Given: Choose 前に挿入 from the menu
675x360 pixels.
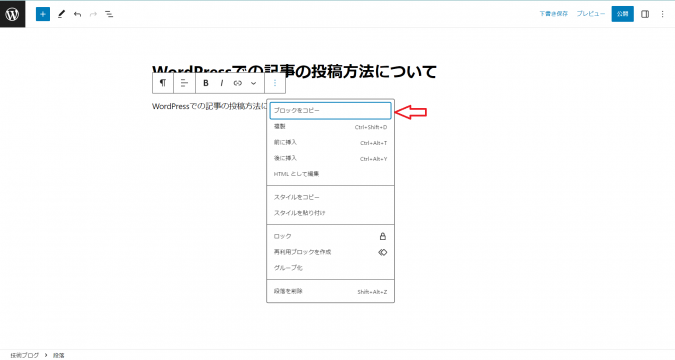Looking at the screenshot, I should point(330,143).
